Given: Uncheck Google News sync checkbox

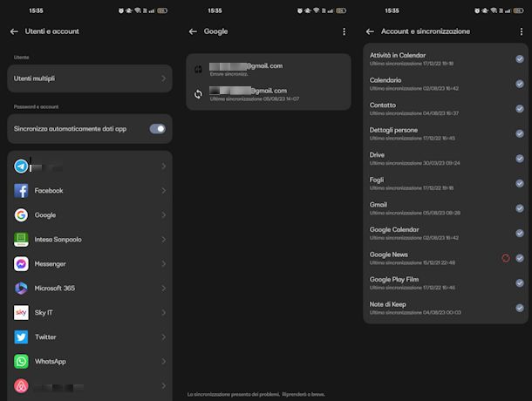Looking at the screenshot, I should [x=520, y=258].
